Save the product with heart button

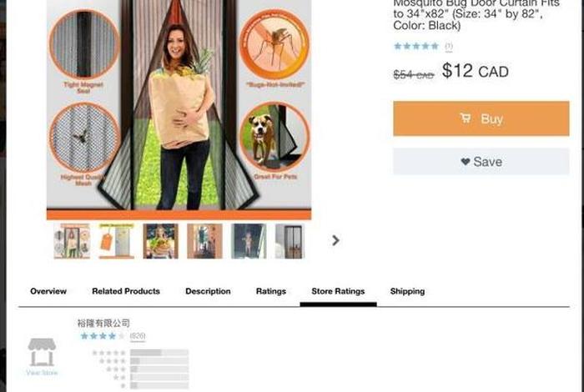coord(481,161)
